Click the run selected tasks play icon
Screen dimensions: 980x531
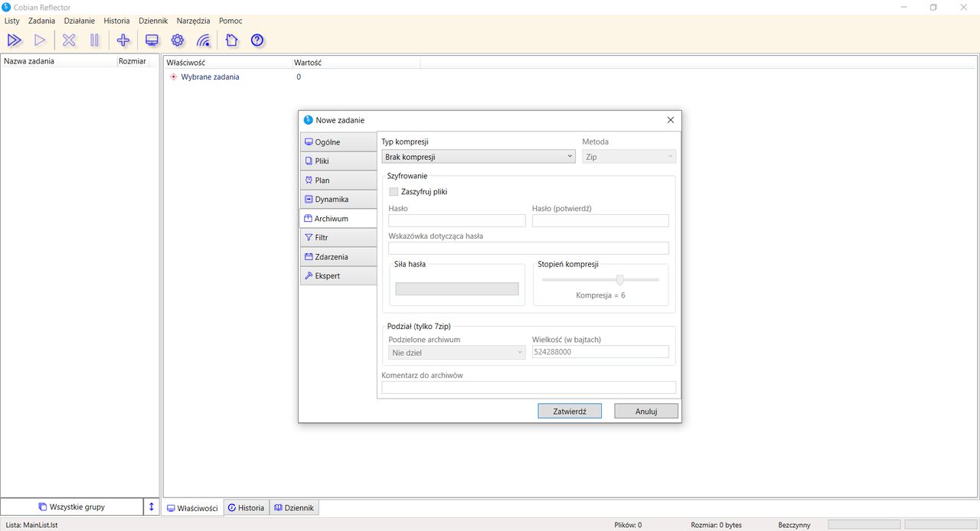pyautogui.click(x=40, y=40)
